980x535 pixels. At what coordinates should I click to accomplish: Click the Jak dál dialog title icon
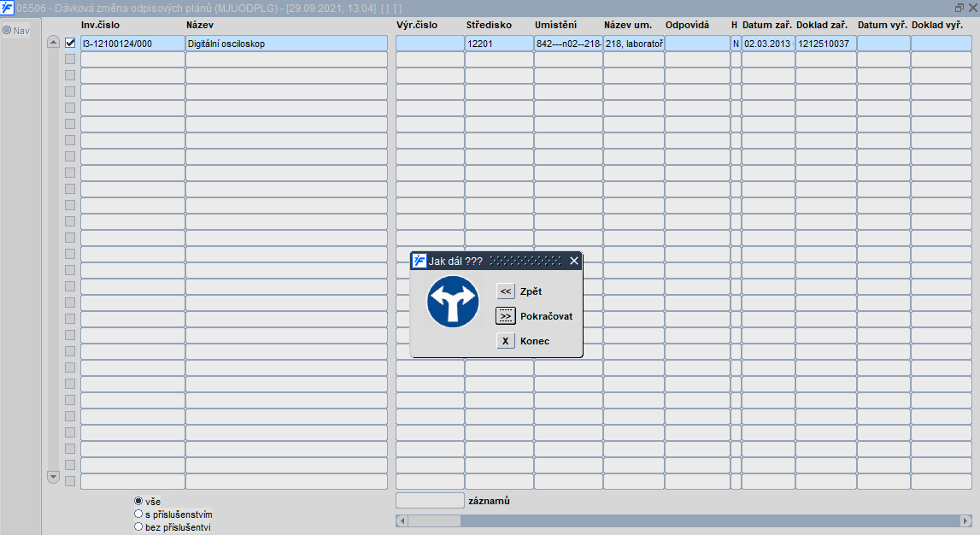(x=420, y=261)
